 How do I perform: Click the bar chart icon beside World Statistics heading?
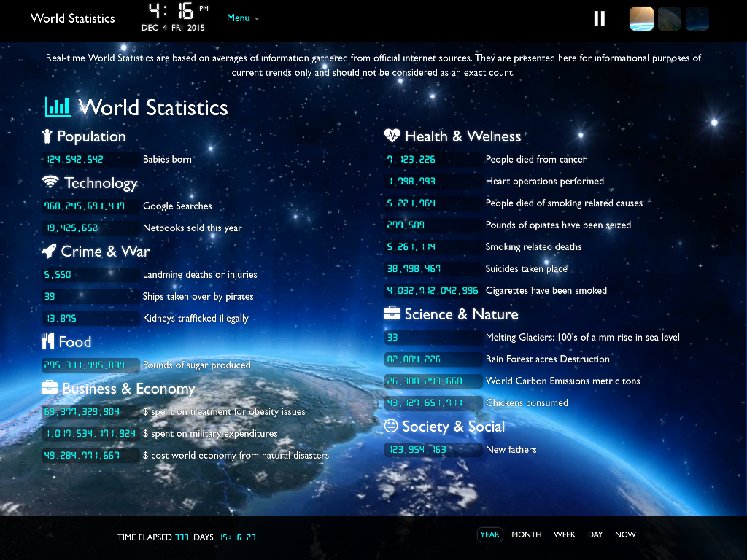coord(58,106)
